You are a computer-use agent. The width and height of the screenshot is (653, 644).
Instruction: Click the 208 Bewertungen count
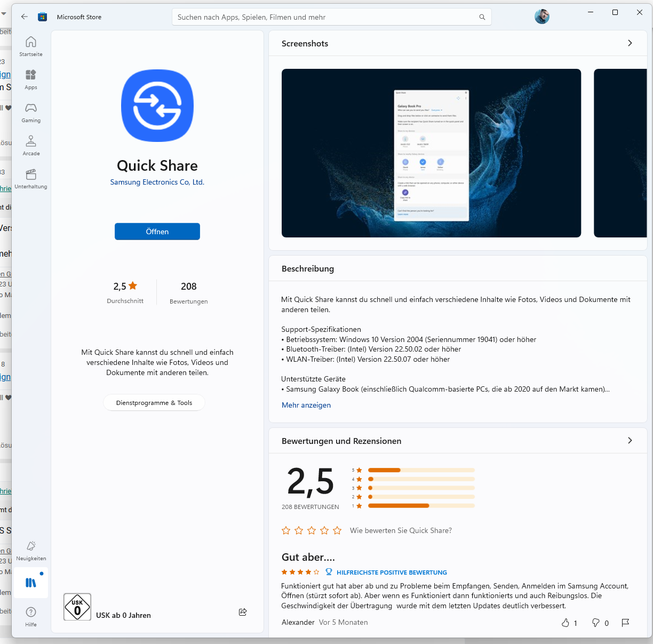(189, 293)
